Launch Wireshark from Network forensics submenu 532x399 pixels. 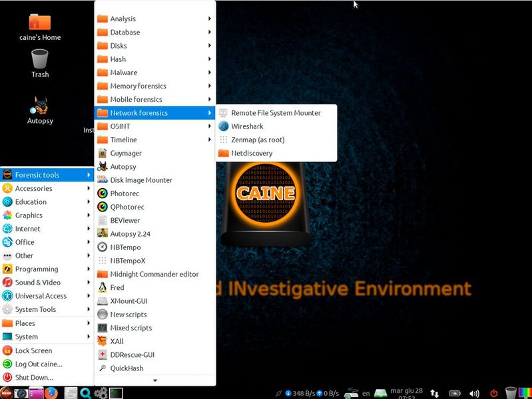coord(247,126)
